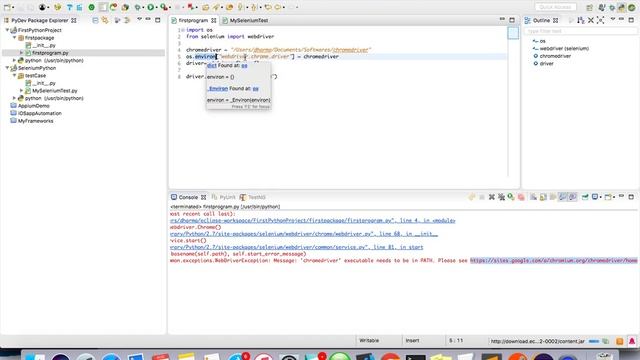Click the green circle icon in the main toolbar
Image resolution: width=640 pixels, height=360 pixels.
tap(91, 7)
